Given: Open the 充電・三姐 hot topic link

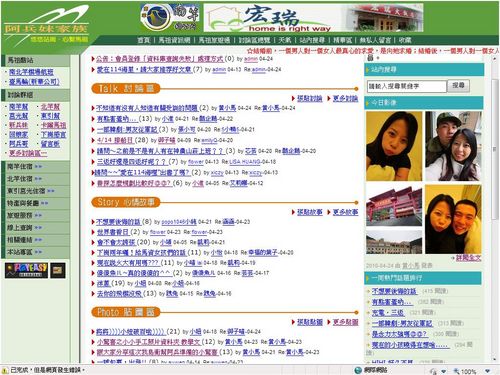Looking at the screenshot, I should [388, 312].
